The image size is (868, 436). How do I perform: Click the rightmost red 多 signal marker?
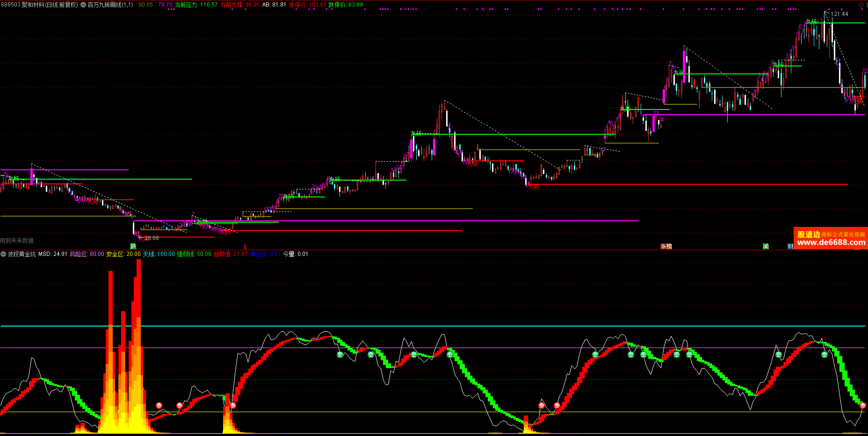point(863,406)
